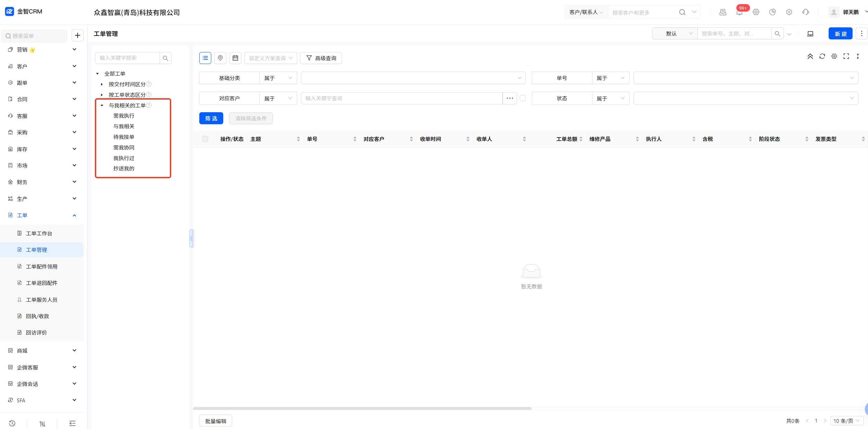Click the horizontal scrollbar under the table
Screen dimensions: 868x429
[x=362, y=408]
